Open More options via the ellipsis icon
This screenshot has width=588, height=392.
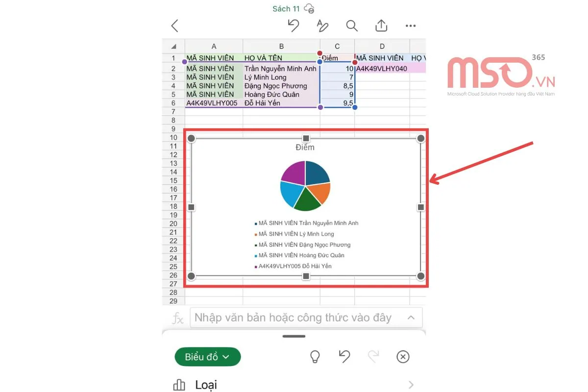(411, 25)
